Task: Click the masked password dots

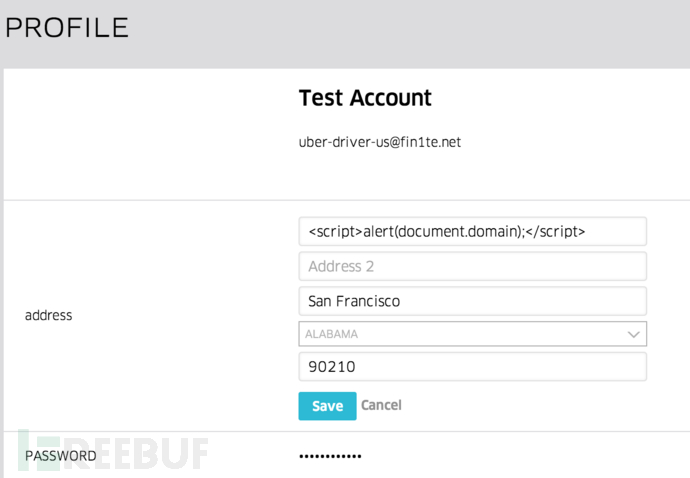Action: click(x=330, y=456)
